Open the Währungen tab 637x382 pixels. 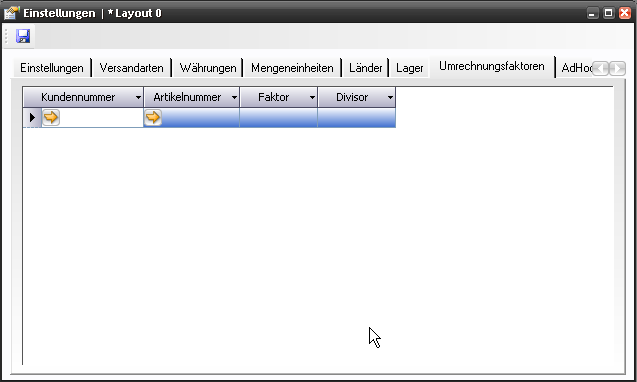(x=208, y=68)
